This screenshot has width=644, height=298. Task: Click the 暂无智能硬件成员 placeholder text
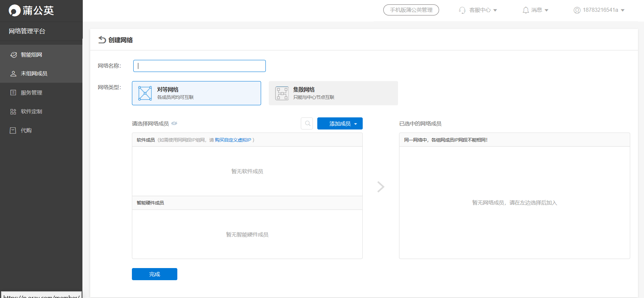(x=247, y=234)
